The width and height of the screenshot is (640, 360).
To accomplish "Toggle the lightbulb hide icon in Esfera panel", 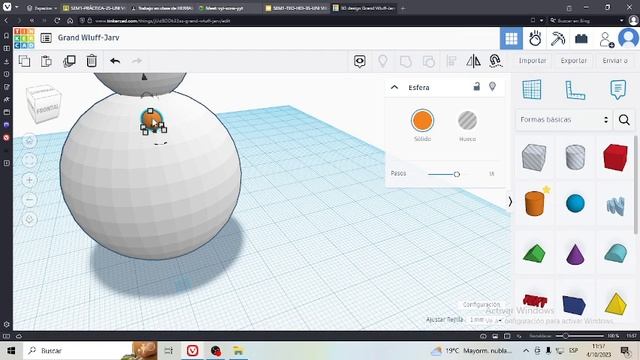I will point(492,87).
